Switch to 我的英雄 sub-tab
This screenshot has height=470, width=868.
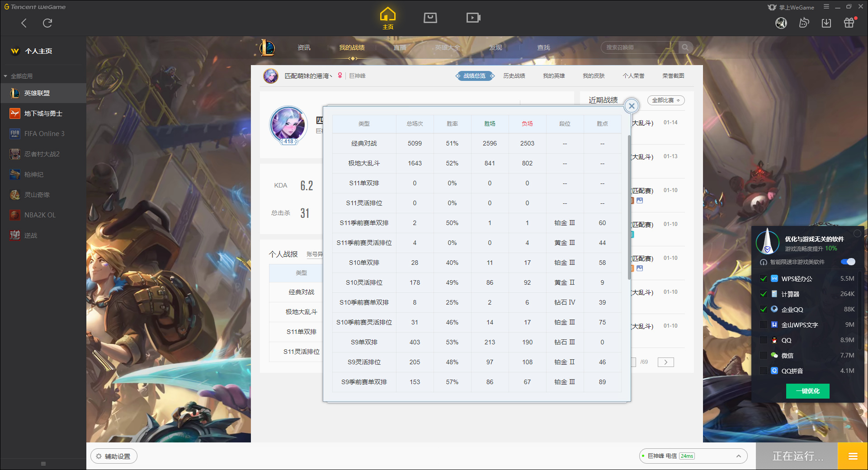(x=554, y=76)
